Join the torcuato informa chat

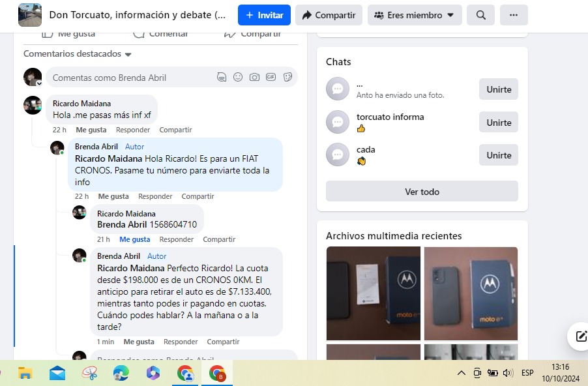498,123
